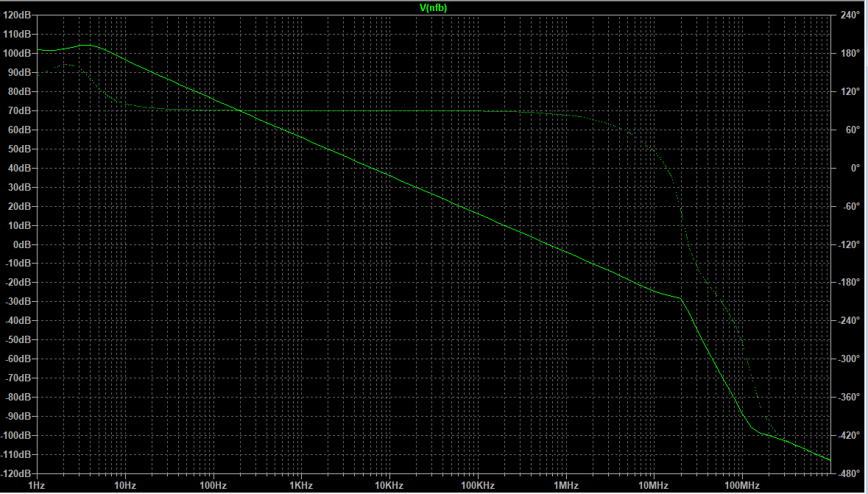This screenshot has width=868, height=494.
Task: Click the -50dB label on the magnitude axis
Action: (x=18, y=339)
